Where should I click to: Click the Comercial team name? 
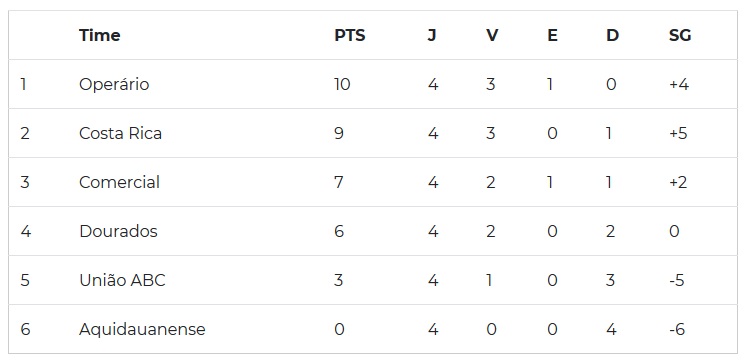pyautogui.click(x=119, y=182)
